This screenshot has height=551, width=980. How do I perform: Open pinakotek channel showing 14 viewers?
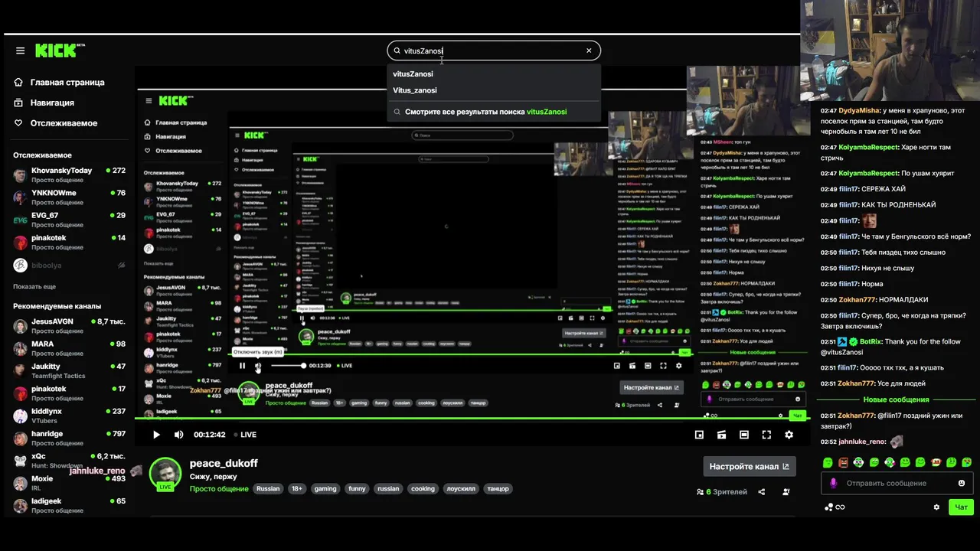69,242
